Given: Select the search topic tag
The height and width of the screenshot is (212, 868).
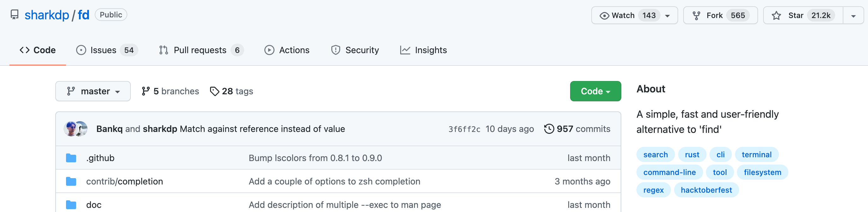Looking at the screenshot, I should point(655,155).
